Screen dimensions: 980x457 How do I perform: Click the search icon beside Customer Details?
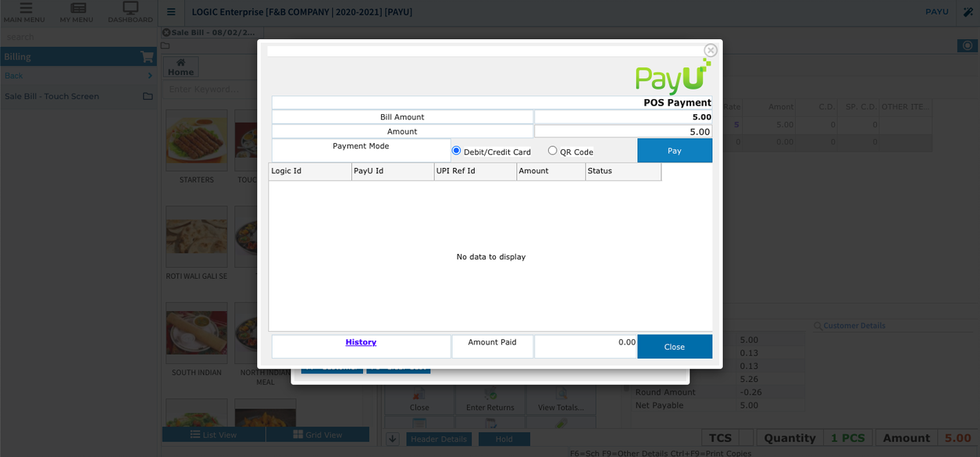tap(818, 326)
